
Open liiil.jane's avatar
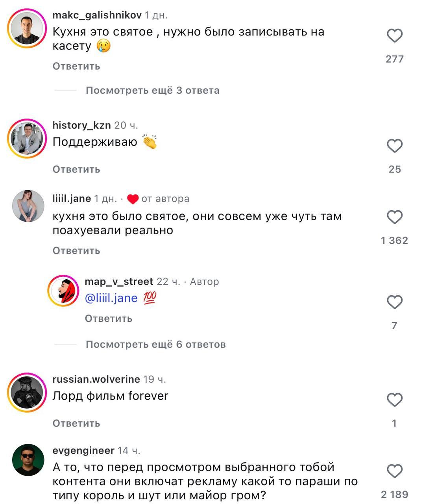click(x=28, y=206)
